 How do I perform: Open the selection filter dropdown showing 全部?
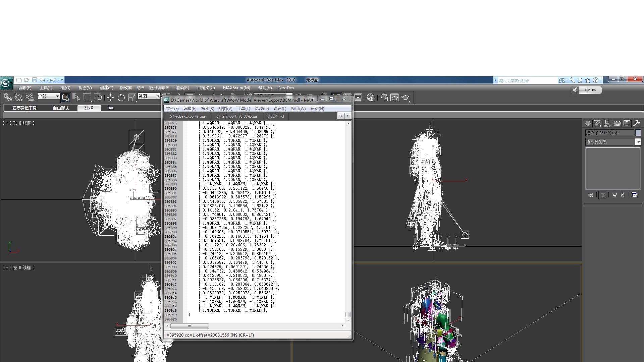click(x=48, y=97)
